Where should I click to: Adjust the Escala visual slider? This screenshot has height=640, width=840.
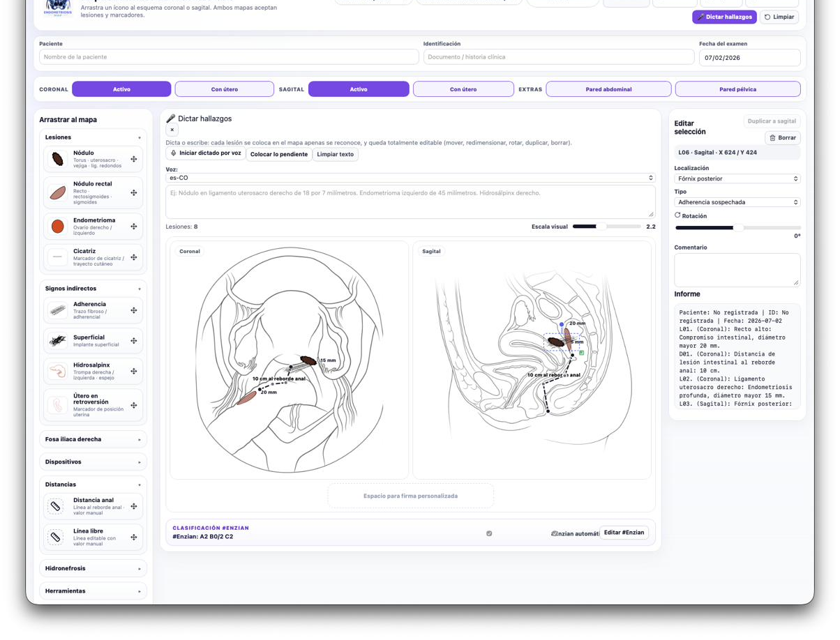[606, 227]
